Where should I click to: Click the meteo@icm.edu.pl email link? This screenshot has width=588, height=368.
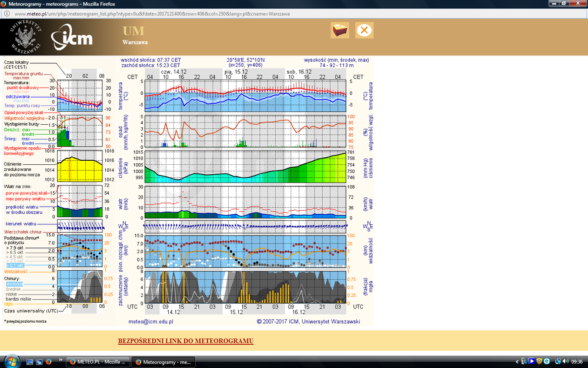point(151,321)
